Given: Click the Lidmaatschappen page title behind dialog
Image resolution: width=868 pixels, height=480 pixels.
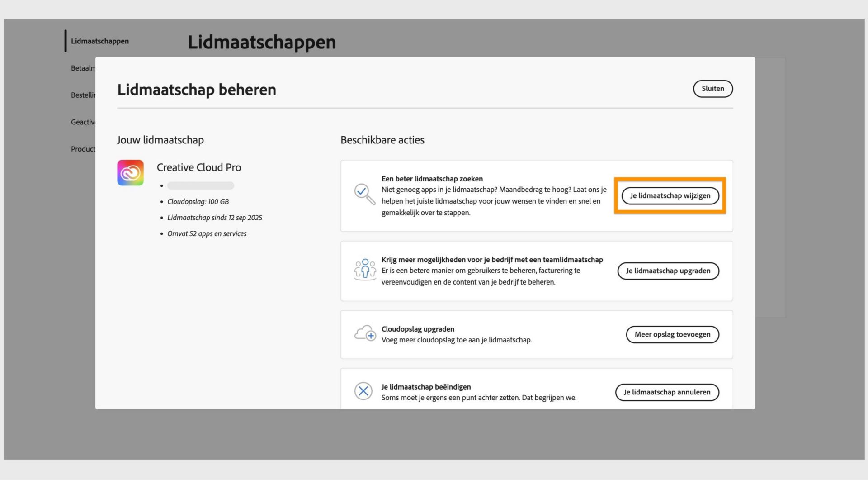Looking at the screenshot, I should tap(262, 42).
